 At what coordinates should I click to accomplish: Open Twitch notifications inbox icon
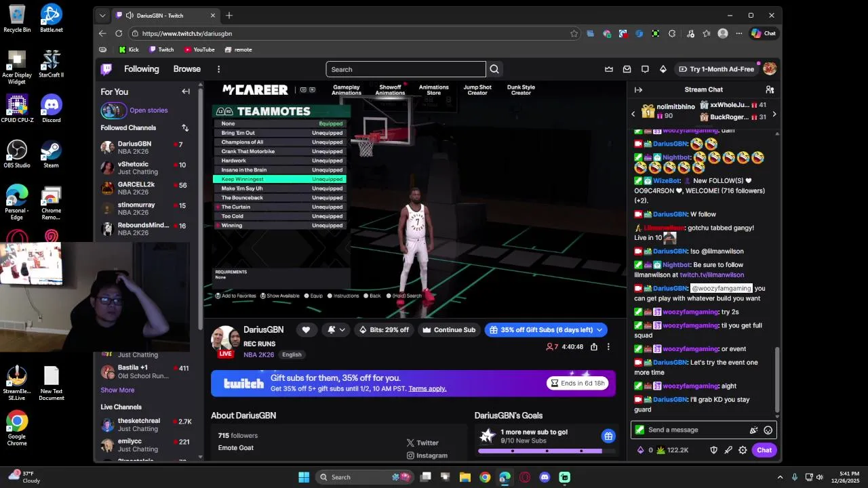627,69
